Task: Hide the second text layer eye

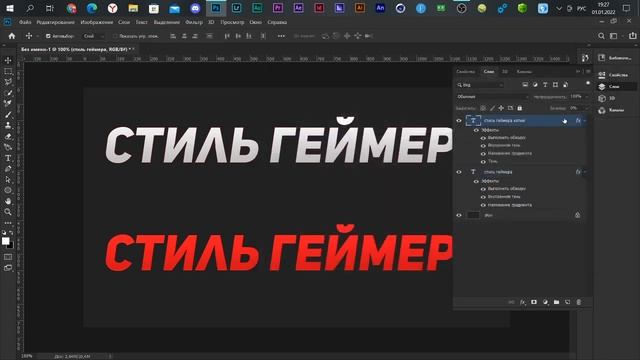Action: [459, 172]
